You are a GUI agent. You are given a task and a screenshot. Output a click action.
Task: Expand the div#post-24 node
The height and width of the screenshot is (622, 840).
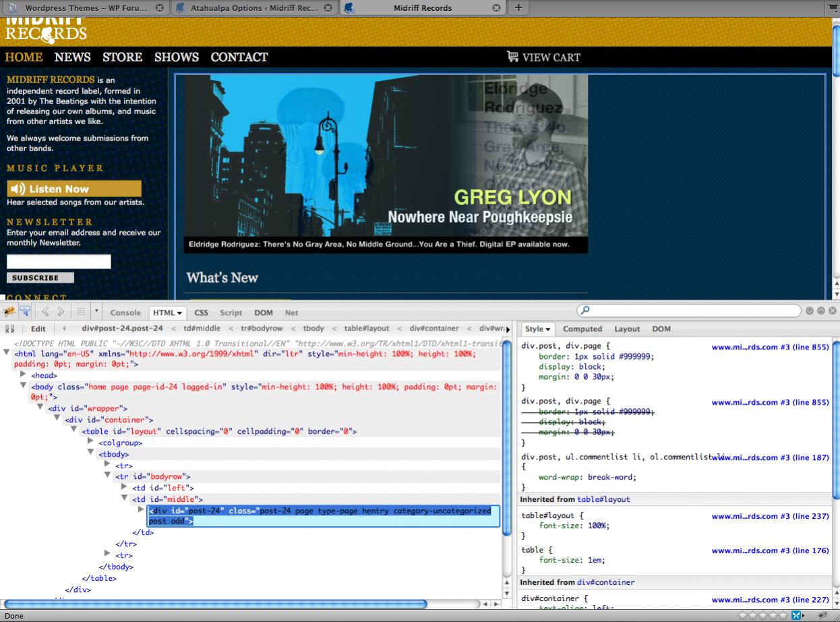(142, 509)
